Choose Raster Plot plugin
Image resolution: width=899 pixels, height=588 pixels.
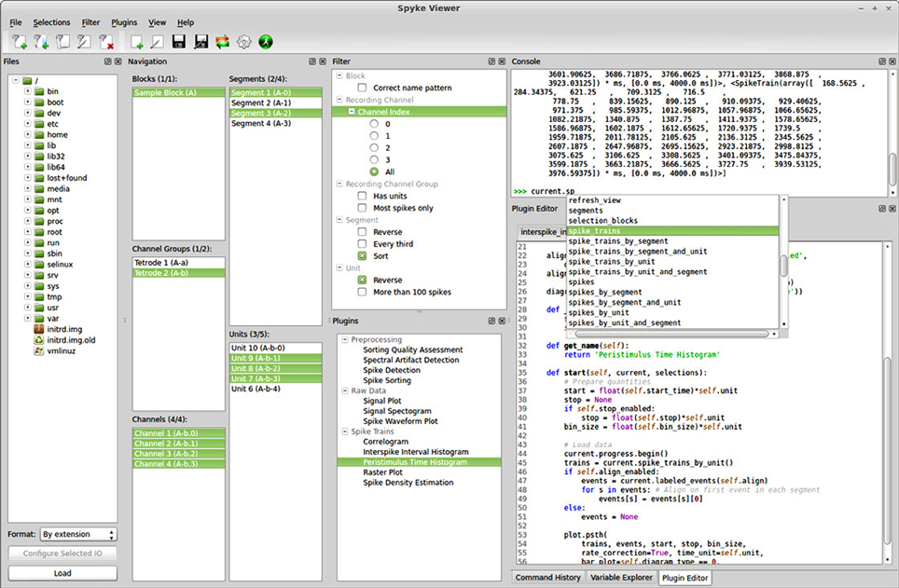coord(382,472)
